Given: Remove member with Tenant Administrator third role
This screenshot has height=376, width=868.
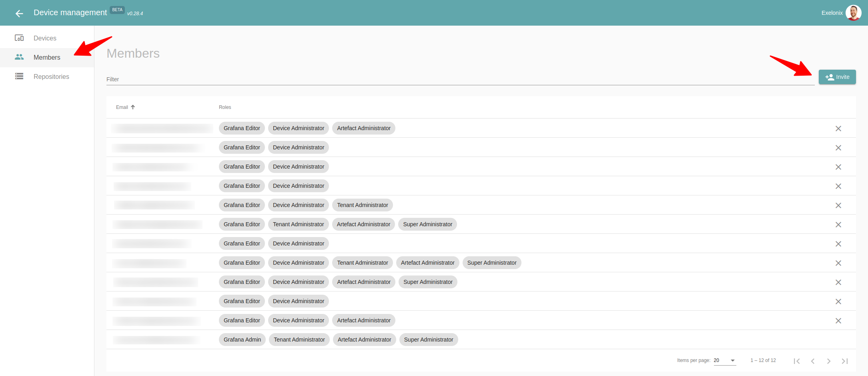Looking at the screenshot, I should coord(838,205).
